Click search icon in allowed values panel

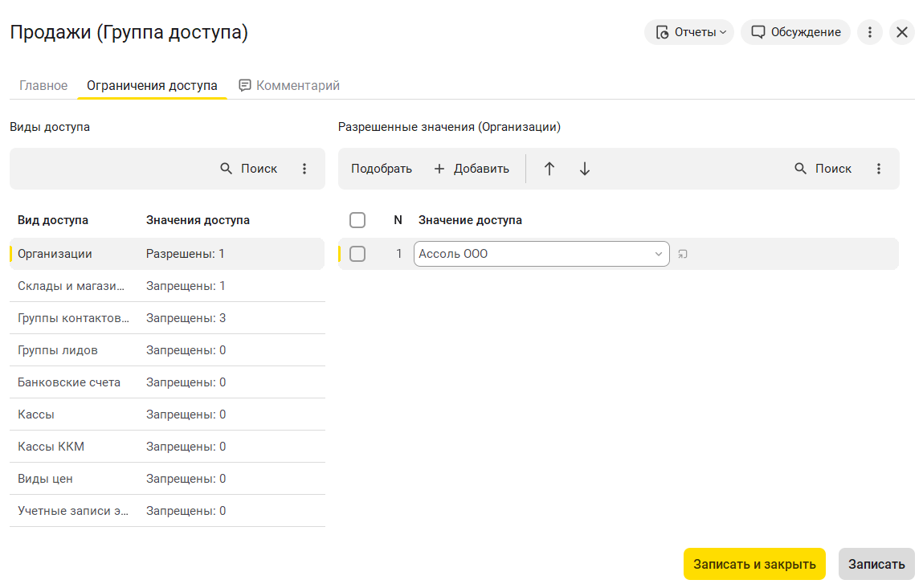[x=801, y=169]
